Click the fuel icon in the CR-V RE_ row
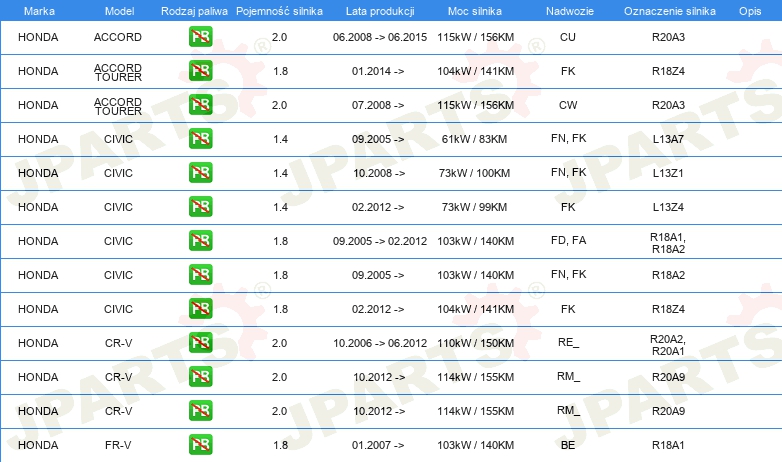Image resolution: width=782 pixels, height=462 pixels. pyautogui.click(x=200, y=342)
